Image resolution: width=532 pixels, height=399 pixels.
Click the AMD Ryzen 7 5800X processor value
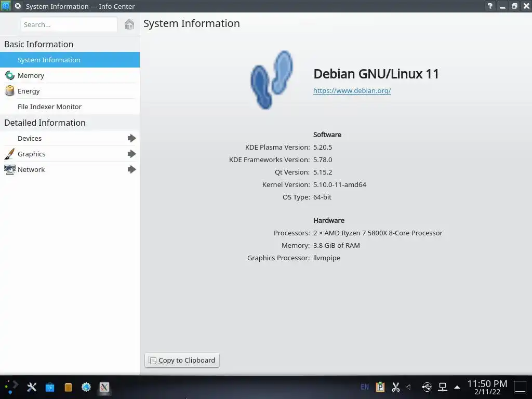tap(378, 233)
